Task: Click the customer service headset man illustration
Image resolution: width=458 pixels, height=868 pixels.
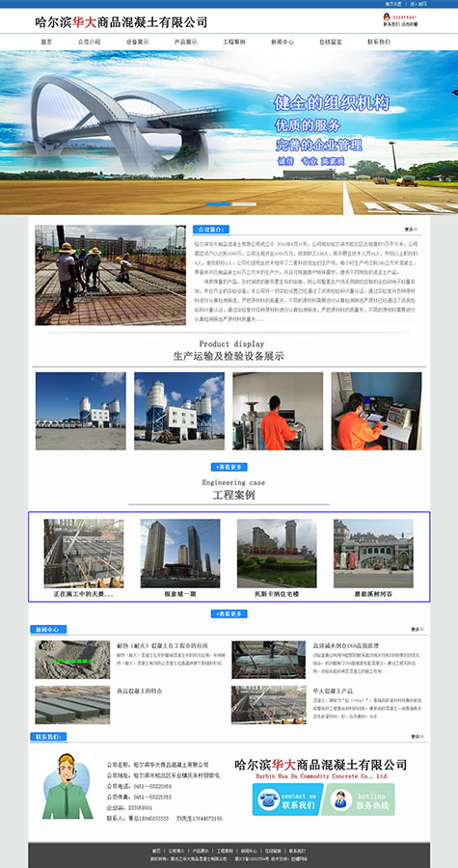Action: coord(67,785)
